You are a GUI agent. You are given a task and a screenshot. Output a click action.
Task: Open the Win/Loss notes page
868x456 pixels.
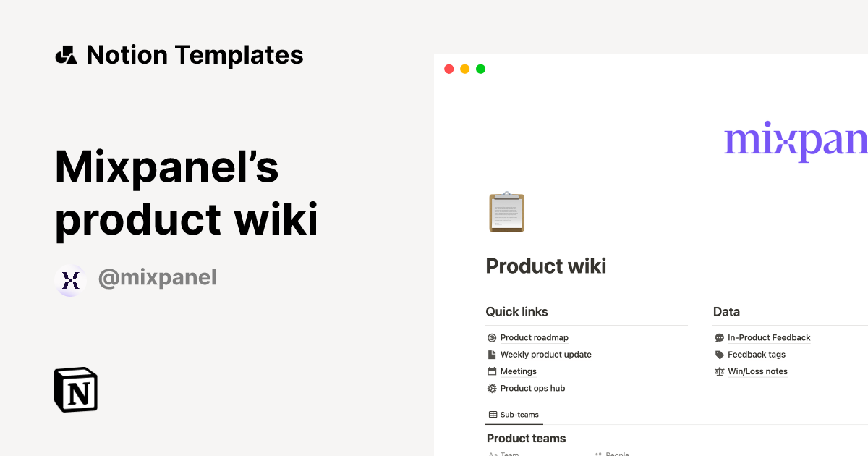click(758, 371)
